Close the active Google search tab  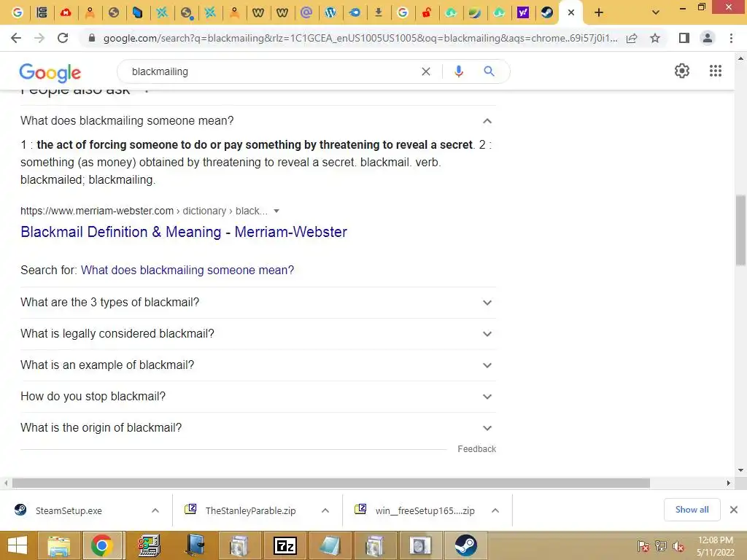point(571,13)
